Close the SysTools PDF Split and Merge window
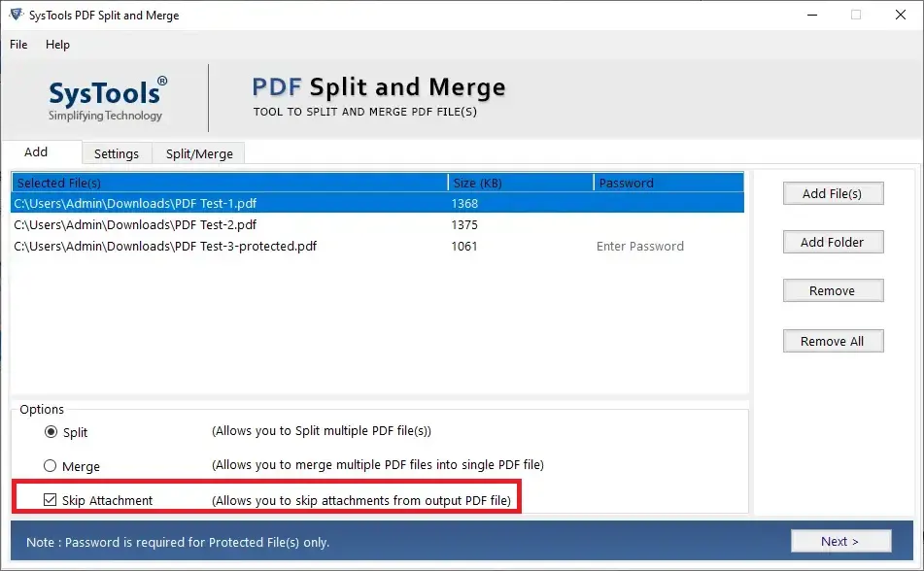Image resolution: width=924 pixels, height=571 pixels. pyautogui.click(x=901, y=15)
